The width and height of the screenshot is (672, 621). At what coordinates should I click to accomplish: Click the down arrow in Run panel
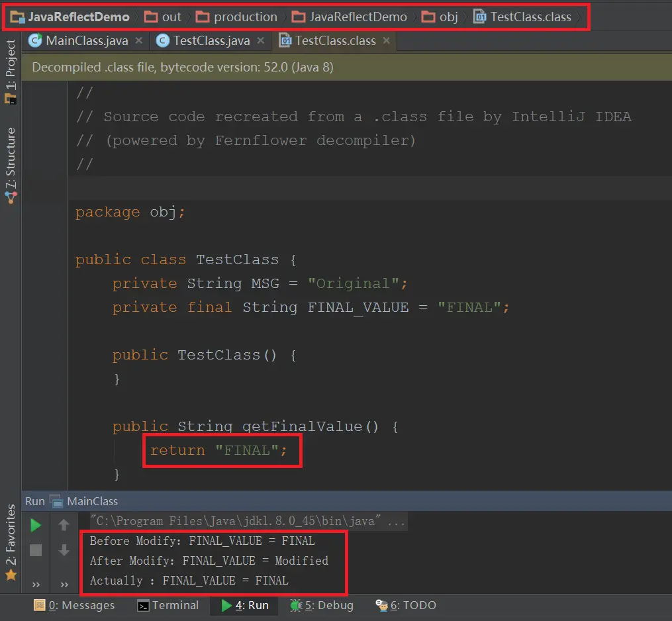[x=64, y=550]
